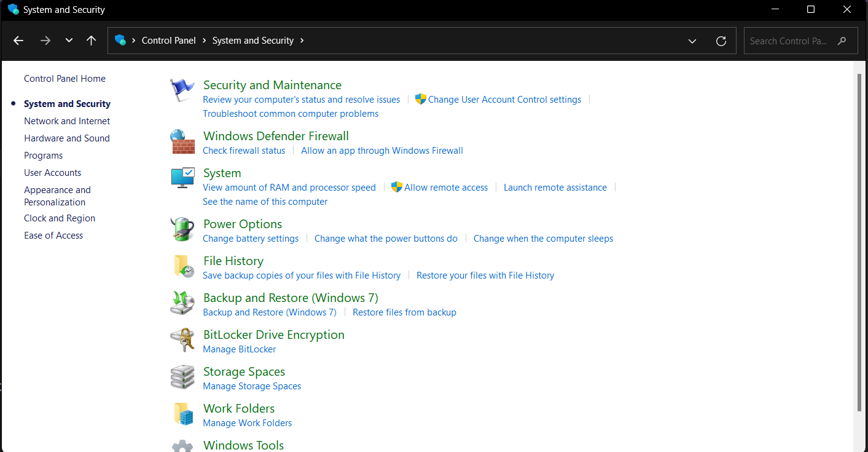Click the Storage Spaces stacked drives icon

182,376
